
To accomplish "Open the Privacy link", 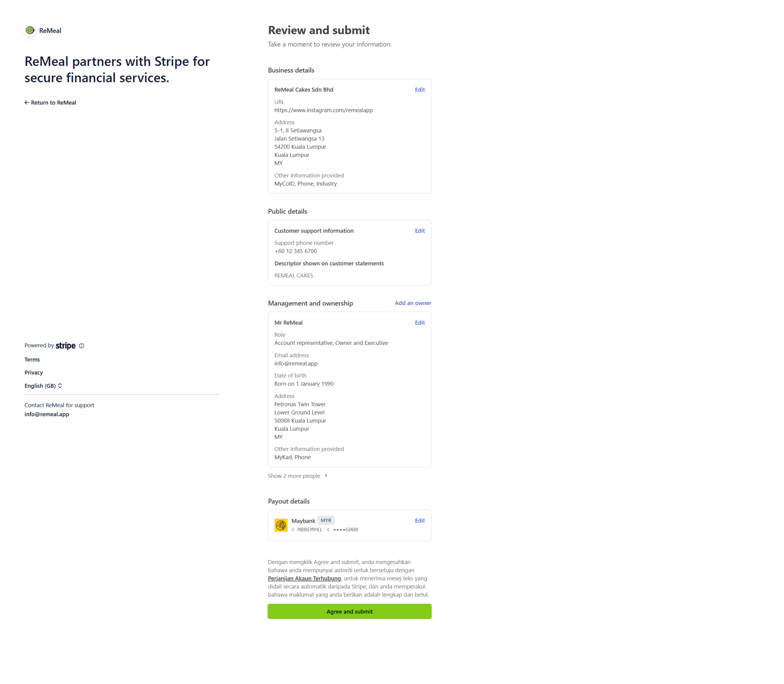I will point(34,373).
